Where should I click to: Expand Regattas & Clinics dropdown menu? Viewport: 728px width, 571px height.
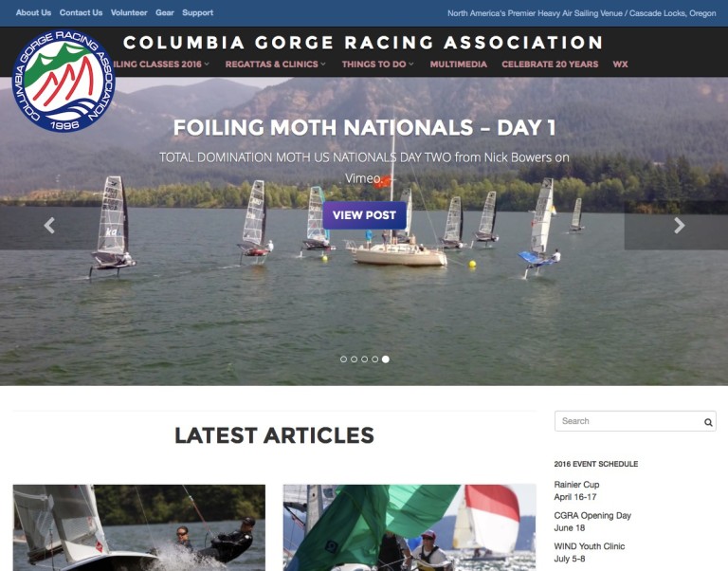point(275,64)
